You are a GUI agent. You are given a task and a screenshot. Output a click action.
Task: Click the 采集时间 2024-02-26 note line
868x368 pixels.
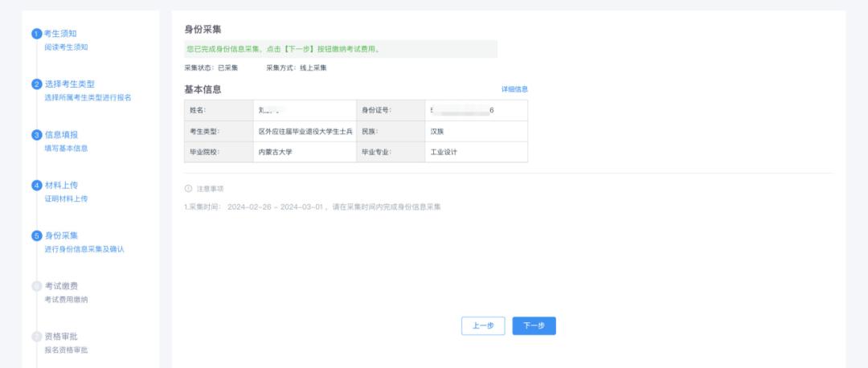click(x=313, y=207)
